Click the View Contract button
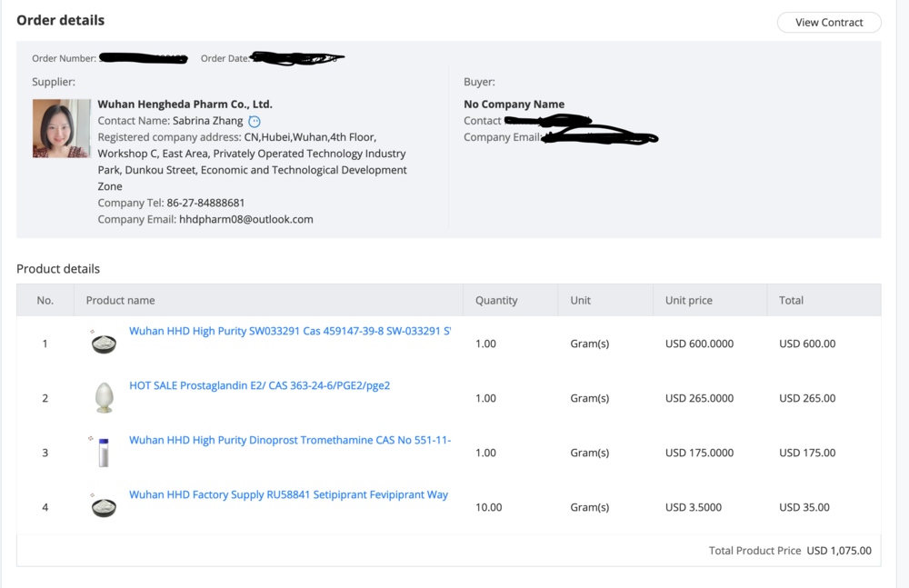Screen dimensions: 909x588 click(828, 23)
